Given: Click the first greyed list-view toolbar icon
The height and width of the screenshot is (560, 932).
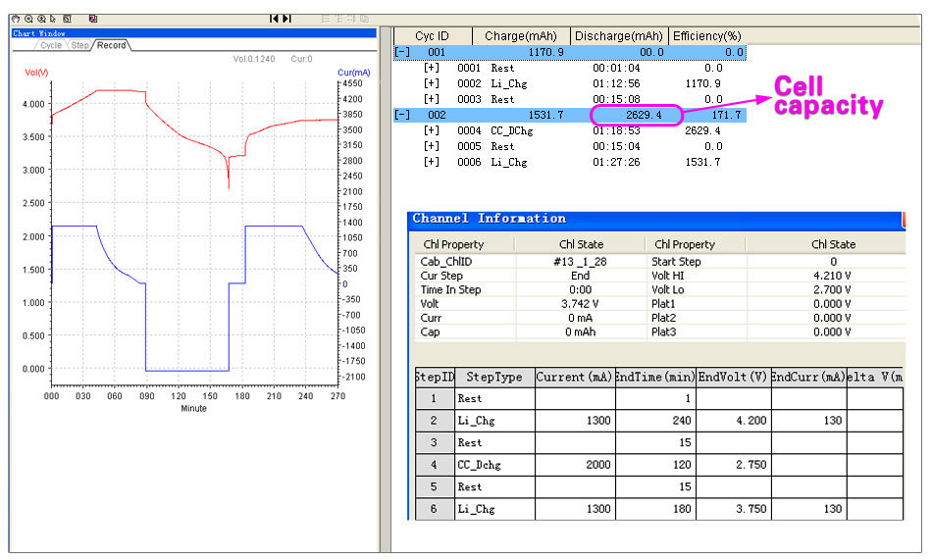Looking at the screenshot, I should 326,19.
